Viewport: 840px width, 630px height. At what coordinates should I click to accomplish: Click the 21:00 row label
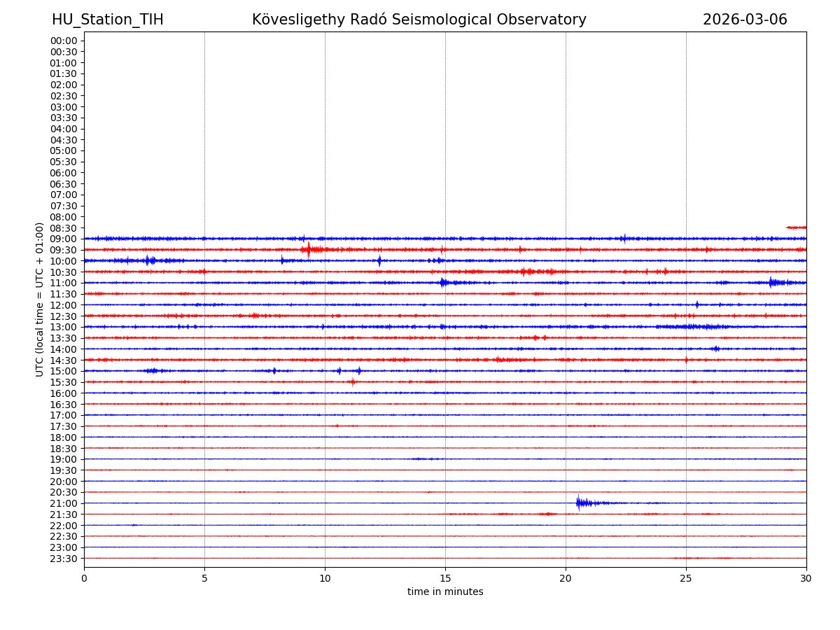coord(64,503)
